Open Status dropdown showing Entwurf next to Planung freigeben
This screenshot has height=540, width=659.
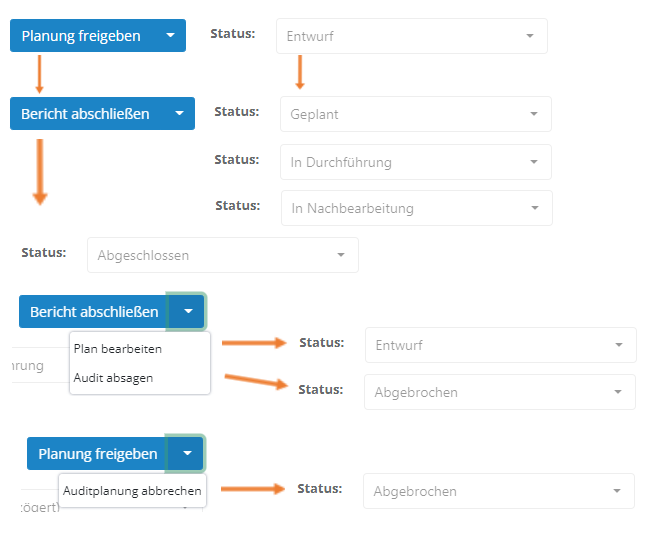(x=411, y=36)
